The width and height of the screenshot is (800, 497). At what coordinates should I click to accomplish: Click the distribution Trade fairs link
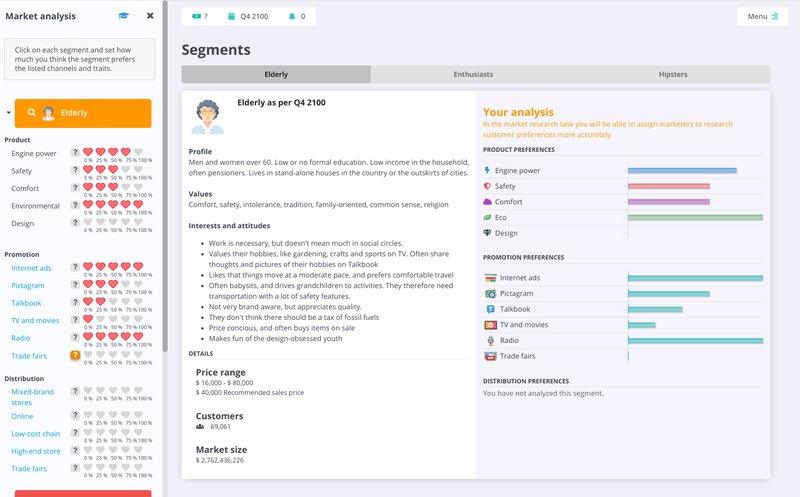[x=29, y=469]
